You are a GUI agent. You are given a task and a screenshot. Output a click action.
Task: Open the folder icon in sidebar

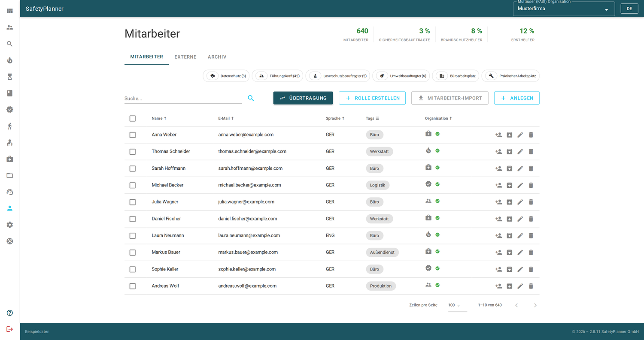click(10, 175)
